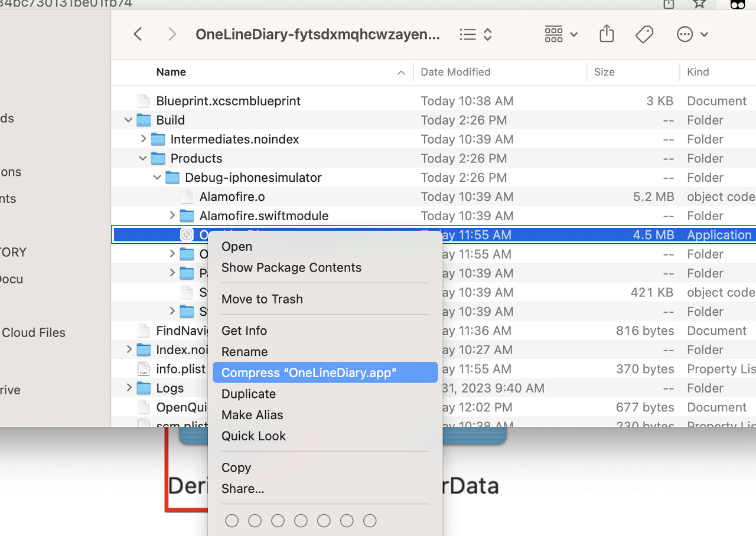This screenshot has width=756, height=536.
Task: Click the 816 bytes size value
Action: pyautogui.click(x=645, y=331)
